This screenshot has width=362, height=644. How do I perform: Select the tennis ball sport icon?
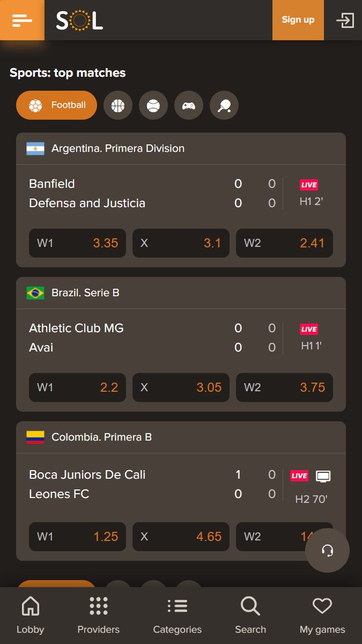click(x=153, y=105)
